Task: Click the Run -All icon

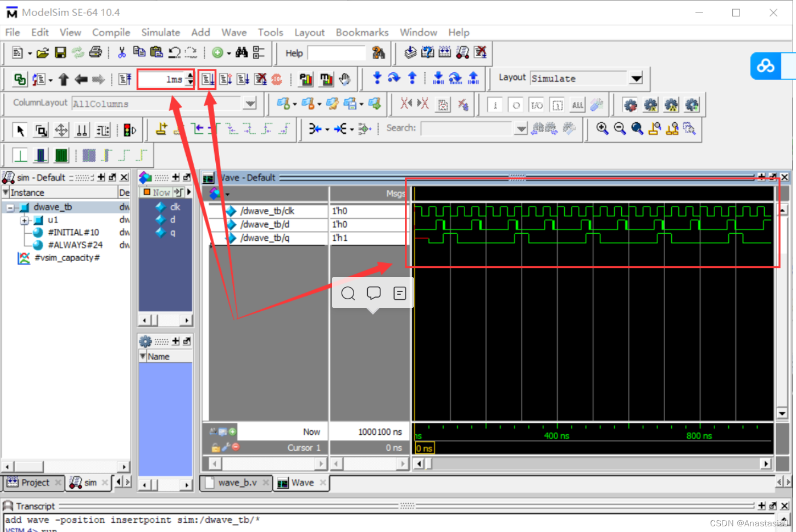Action: [243, 79]
